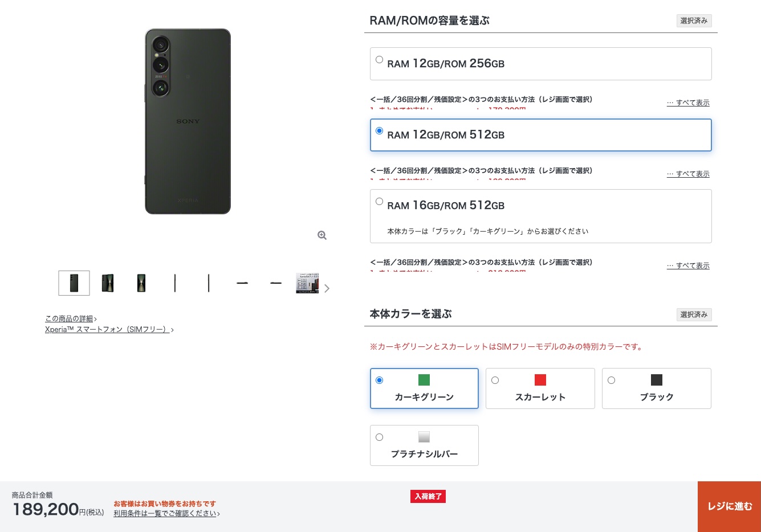
Task: Advance the thumbnail carousel with the right arrow
Action: (x=327, y=289)
